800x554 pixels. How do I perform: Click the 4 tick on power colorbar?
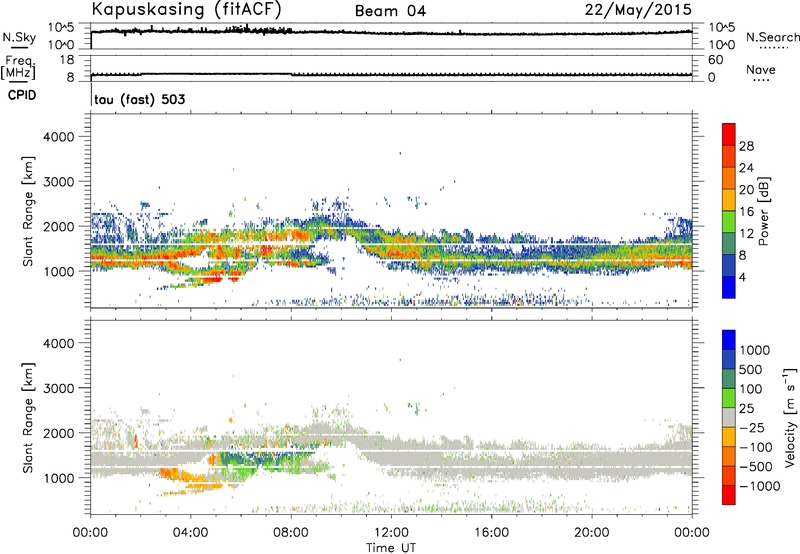pyautogui.click(x=742, y=277)
